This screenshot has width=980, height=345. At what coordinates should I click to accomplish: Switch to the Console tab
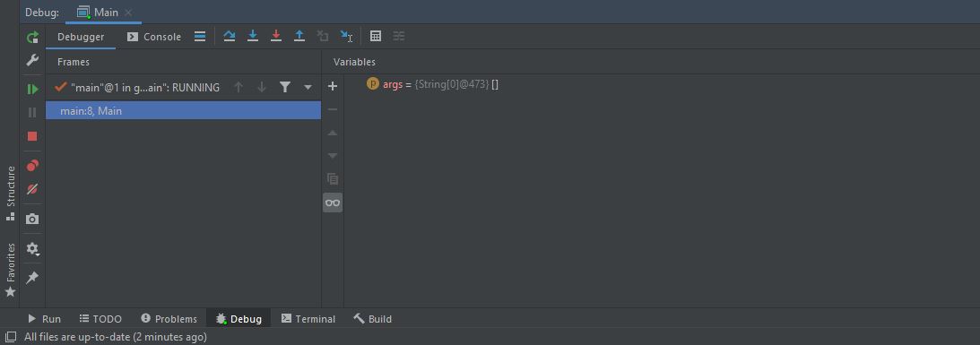154,37
